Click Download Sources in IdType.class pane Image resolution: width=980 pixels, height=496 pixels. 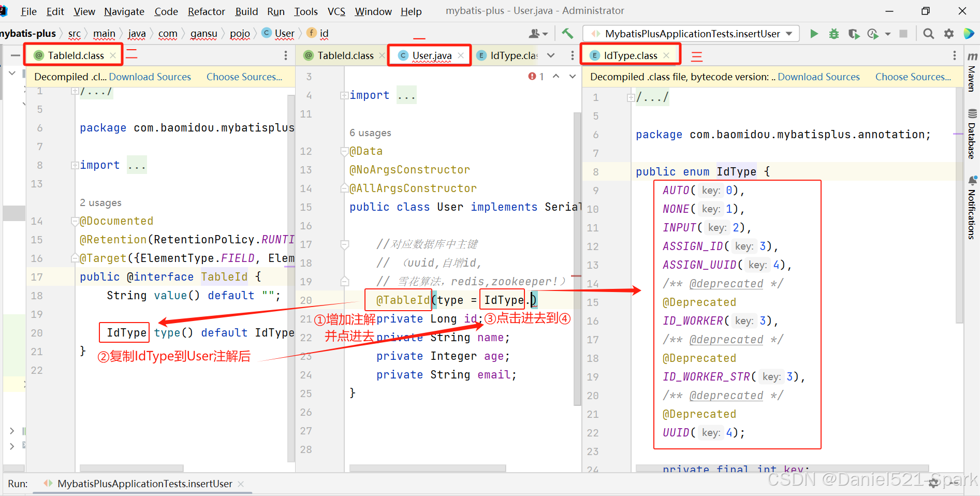(x=818, y=77)
